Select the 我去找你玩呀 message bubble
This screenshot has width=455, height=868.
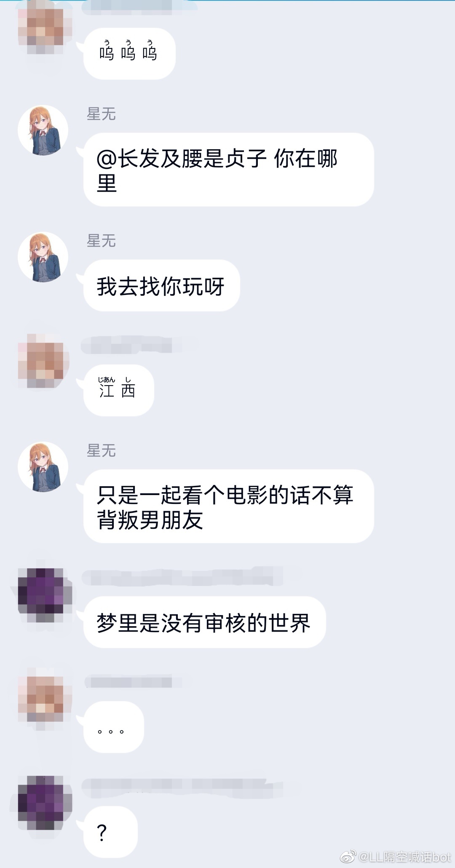(161, 286)
